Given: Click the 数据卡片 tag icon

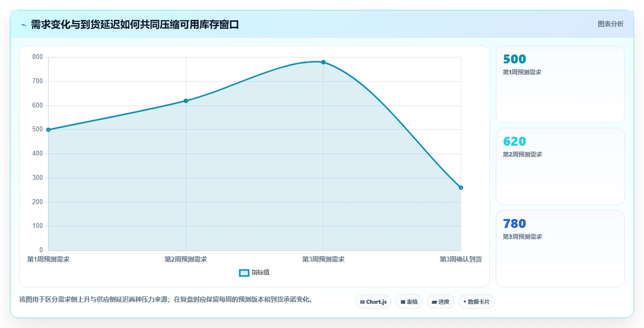Looking at the screenshot, I should pos(465,302).
